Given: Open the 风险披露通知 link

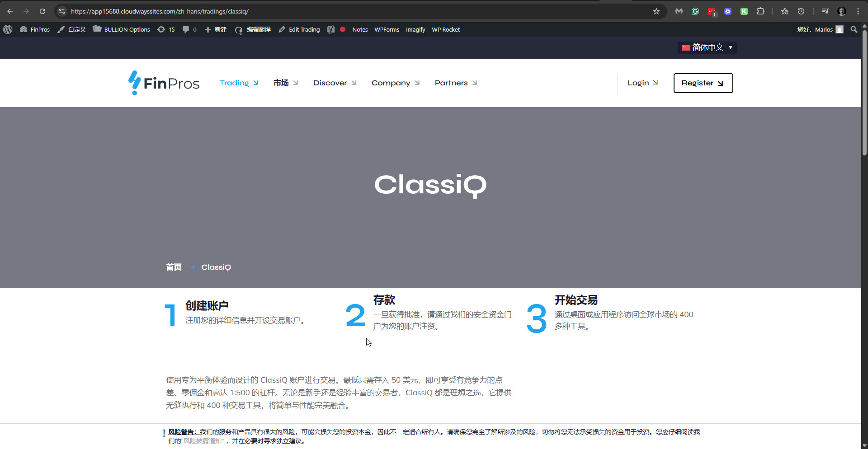Looking at the screenshot, I should (x=203, y=441).
